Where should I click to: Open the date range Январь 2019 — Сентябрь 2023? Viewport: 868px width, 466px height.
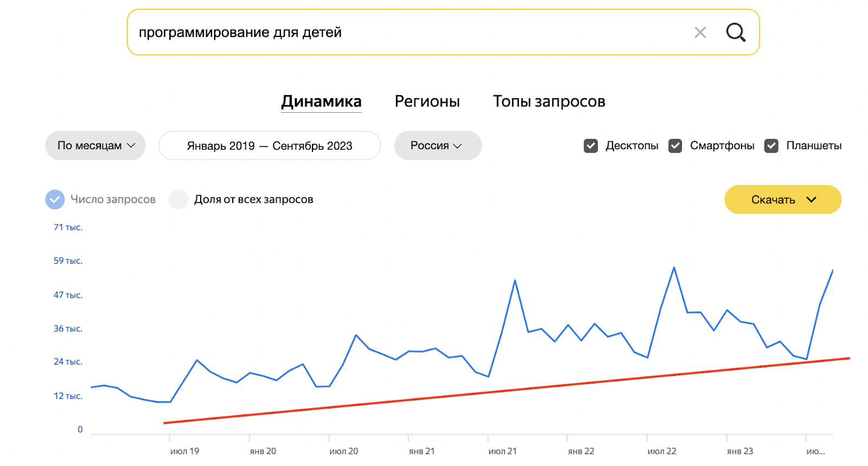click(270, 145)
